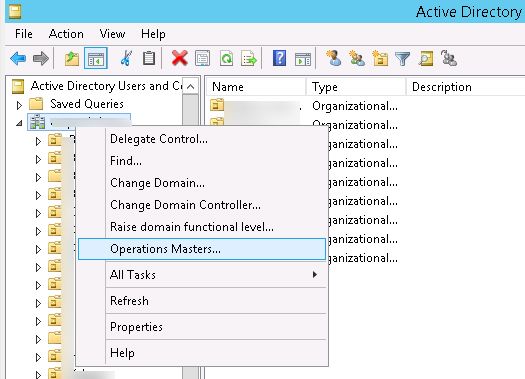This screenshot has width=525, height=379.
Task: Toggle the Show/Hide Action Pane icon
Action: 303,59
